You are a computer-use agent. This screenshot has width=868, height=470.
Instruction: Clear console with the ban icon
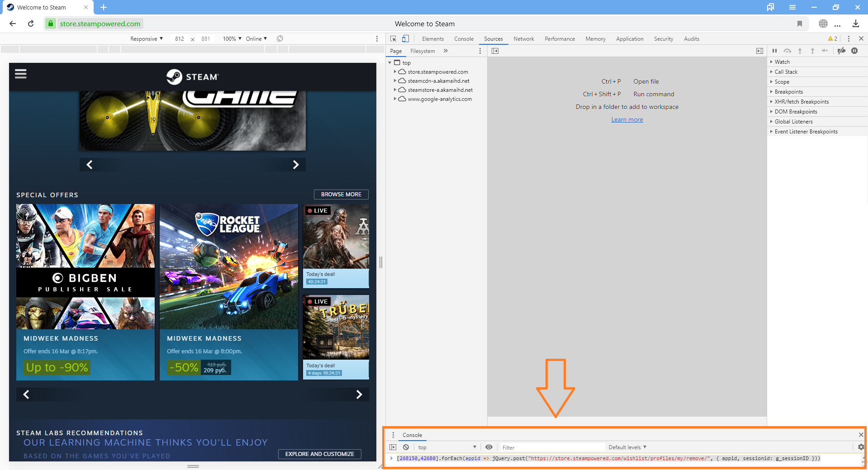406,447
